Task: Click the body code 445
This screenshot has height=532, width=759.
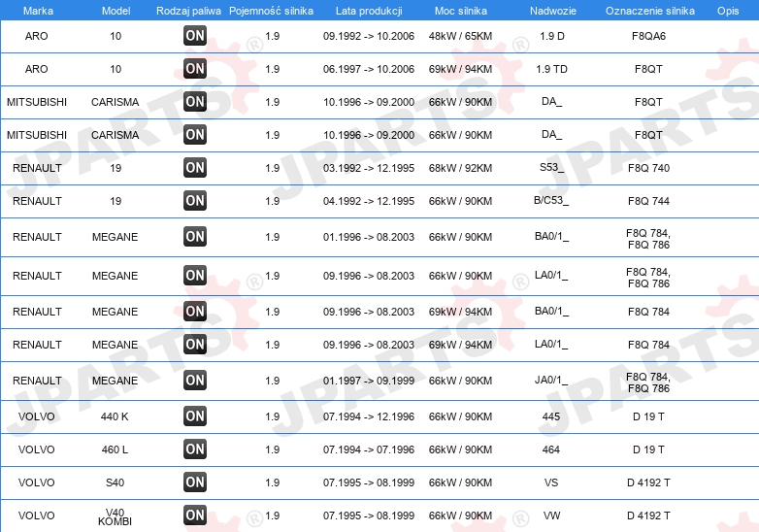Action: pos(551,416)
